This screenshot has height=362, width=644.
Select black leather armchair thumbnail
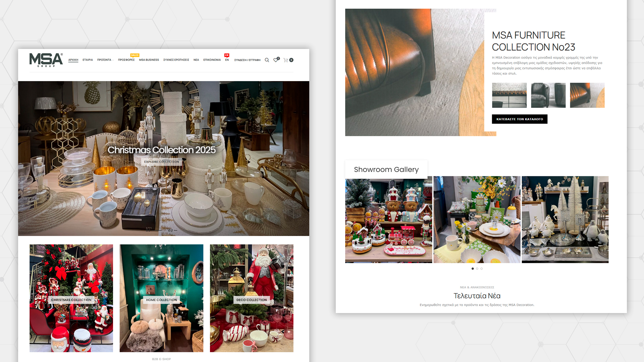click(548, 95)
